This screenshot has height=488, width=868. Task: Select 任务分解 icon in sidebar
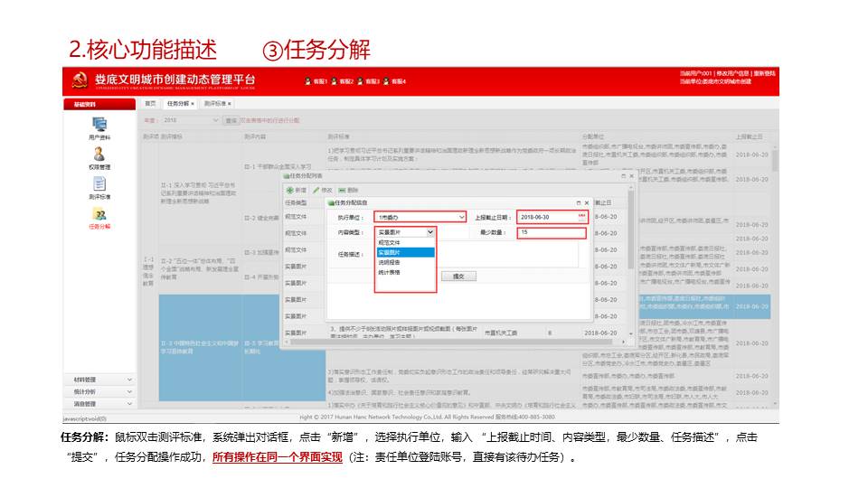[99, 215]
